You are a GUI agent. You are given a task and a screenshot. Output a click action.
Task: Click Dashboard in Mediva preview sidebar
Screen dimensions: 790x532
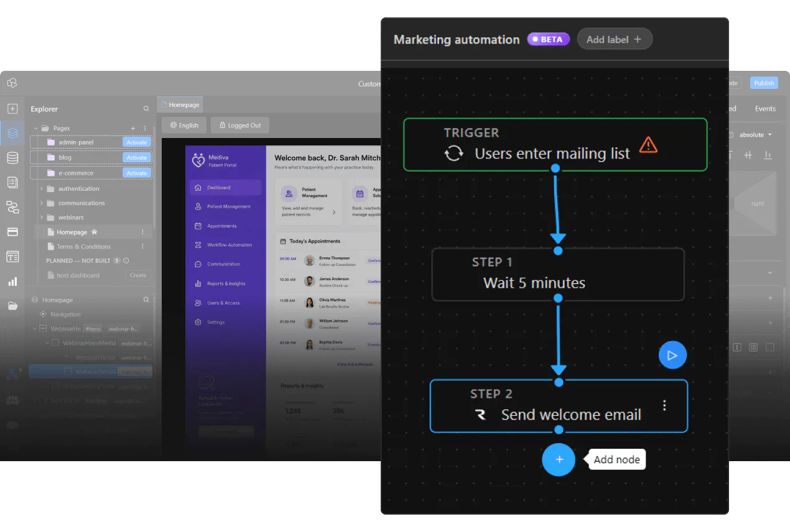tap(225, 187)
